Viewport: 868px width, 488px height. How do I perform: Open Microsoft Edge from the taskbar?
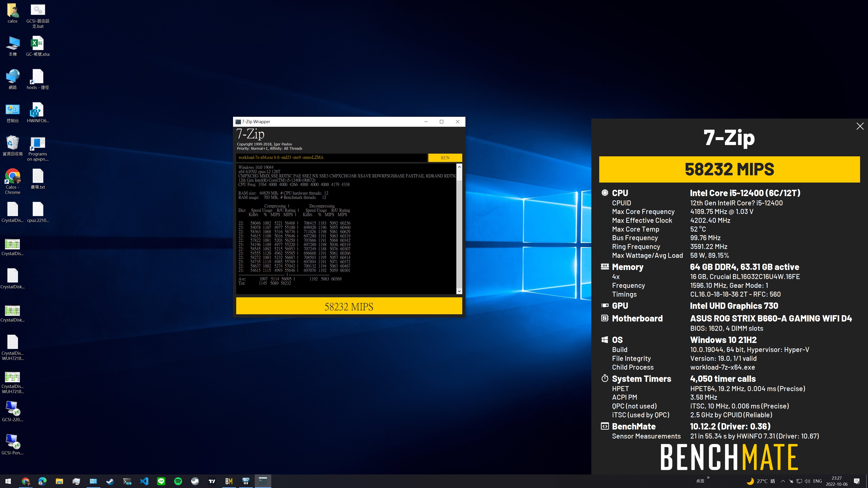pos(42,481)
